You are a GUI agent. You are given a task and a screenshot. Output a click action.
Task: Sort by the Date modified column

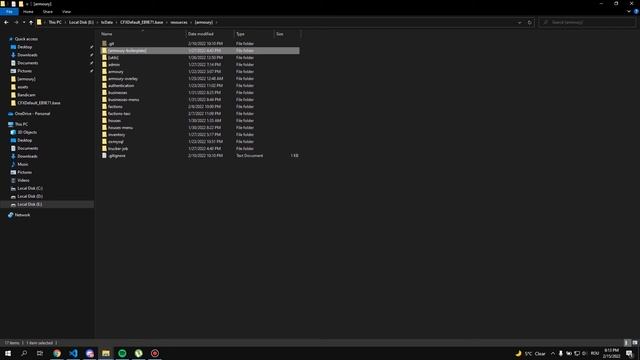coord(210,34)
